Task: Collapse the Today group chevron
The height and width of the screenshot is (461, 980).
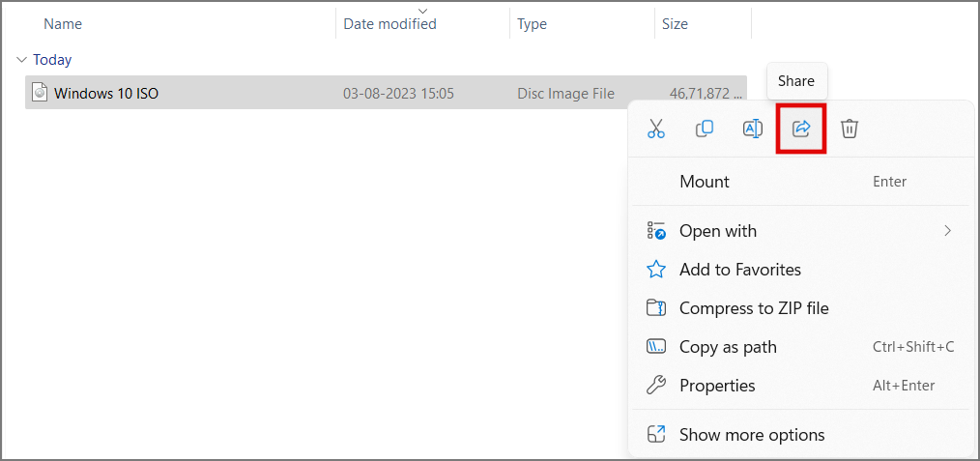Action: (21, 60)
